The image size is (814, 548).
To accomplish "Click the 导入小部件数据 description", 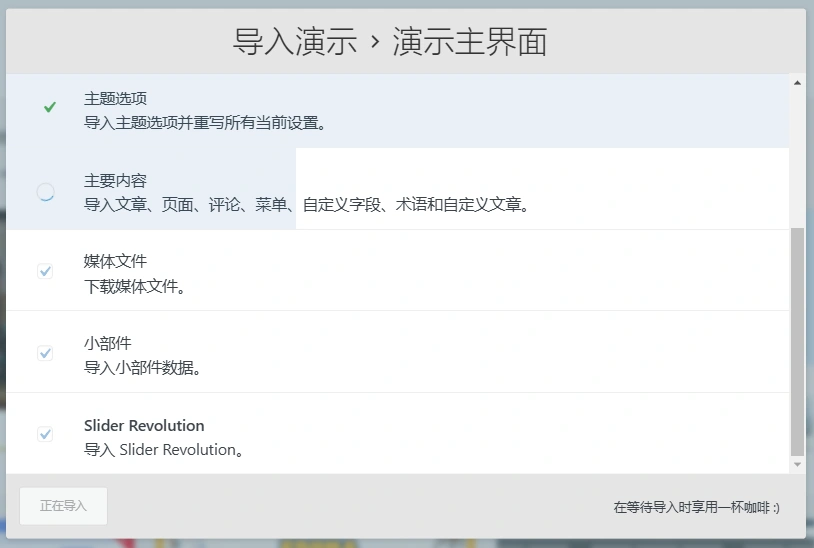I will (143, 368).
